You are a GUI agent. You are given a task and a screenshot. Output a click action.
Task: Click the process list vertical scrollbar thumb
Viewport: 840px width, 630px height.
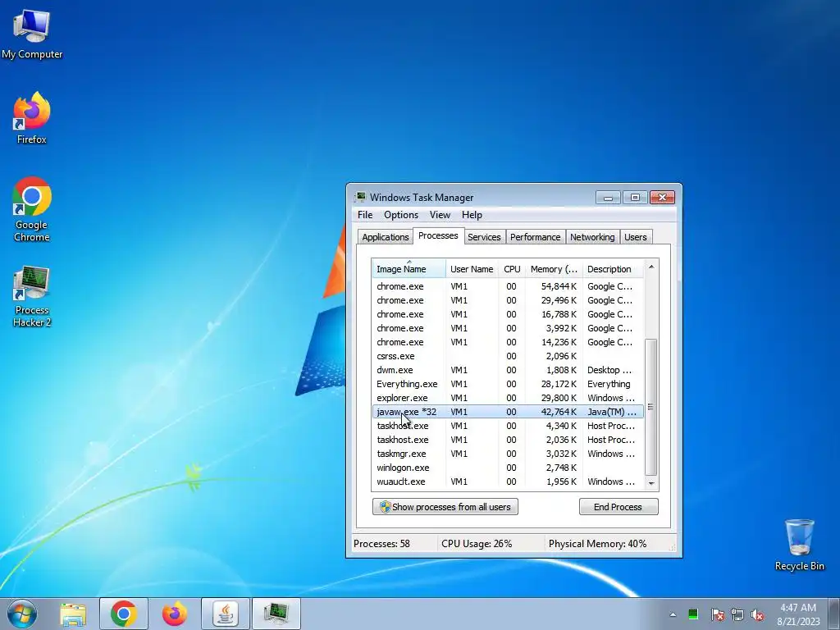651,407
